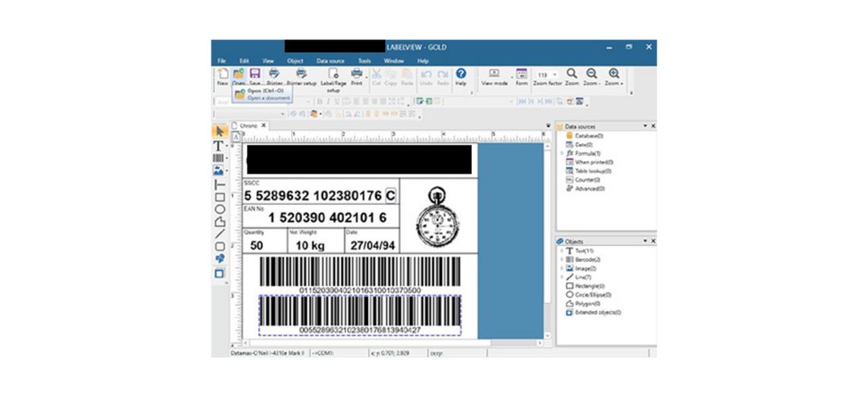Select Extended objects(0) in Objects panel
868x397 pixels.
pyautogui.click(x=593, y=313)
